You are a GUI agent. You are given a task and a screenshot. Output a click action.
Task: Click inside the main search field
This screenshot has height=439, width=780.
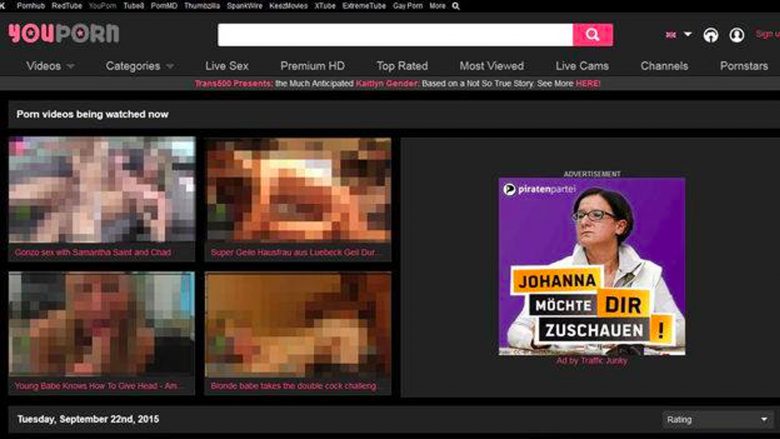pyautogui.click(x=395, y=35)
